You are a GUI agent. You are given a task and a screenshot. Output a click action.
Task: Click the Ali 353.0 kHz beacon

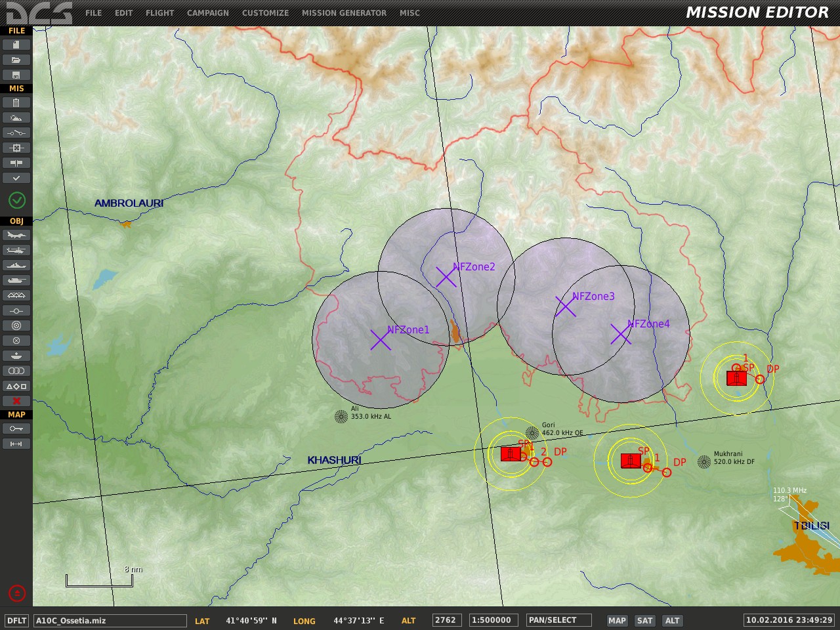coord(341,416)
